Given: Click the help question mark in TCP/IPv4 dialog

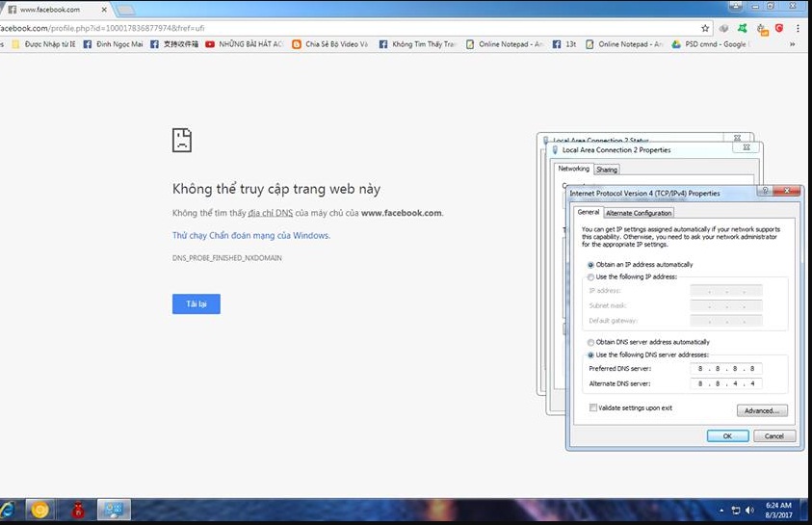Looking at the screenshot, I should (765, 192).
